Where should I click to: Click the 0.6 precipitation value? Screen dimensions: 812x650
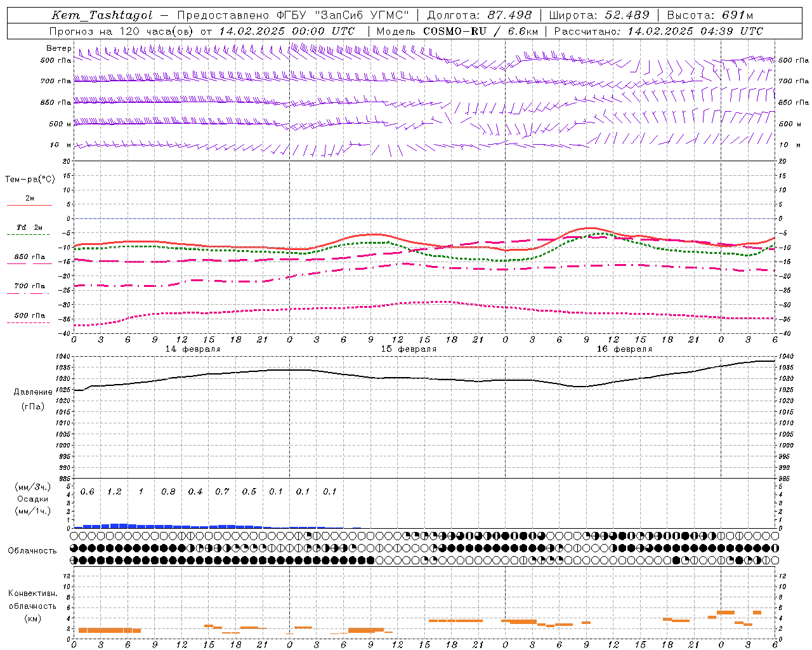click(88, 492)
